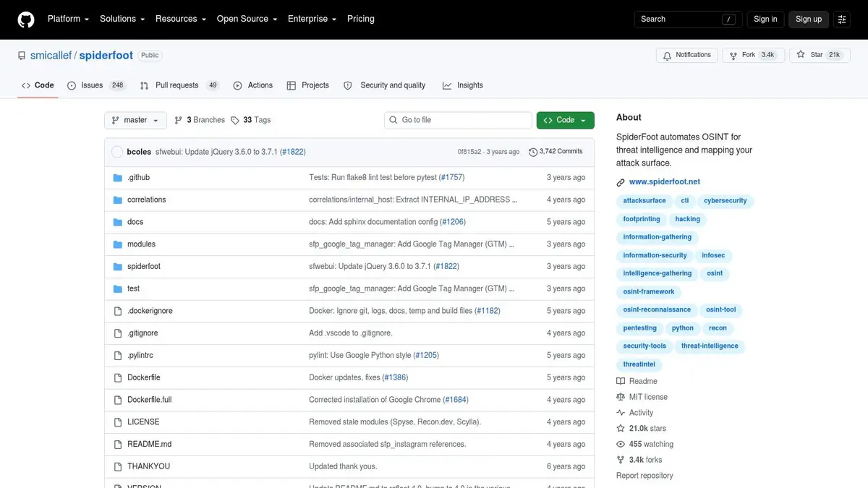Open the www.spiderfoot.net website link
Screen dimensions: 868x488
pyautogui.click(x=665, y=182)
